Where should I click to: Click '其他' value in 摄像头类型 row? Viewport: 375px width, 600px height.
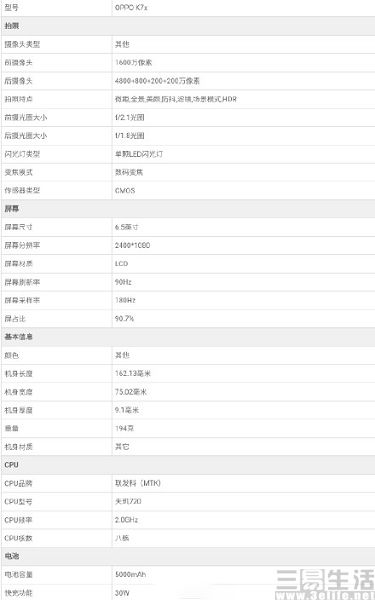coord(122,44)
